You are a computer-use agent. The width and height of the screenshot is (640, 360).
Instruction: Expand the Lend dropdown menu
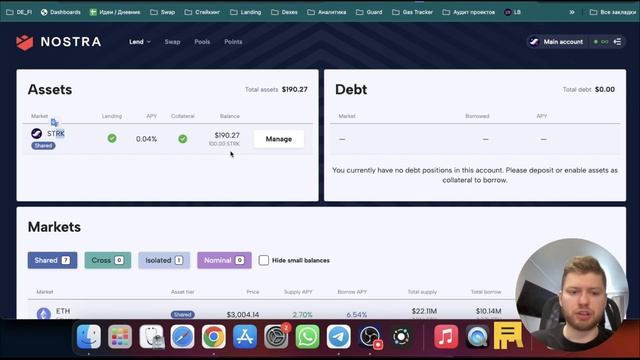(x=140, y=42)
